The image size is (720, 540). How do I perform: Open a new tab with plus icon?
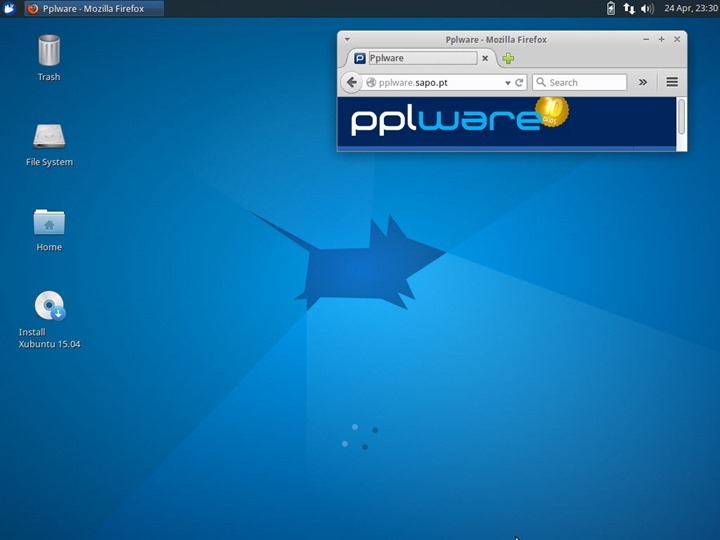tap(508, 58)
